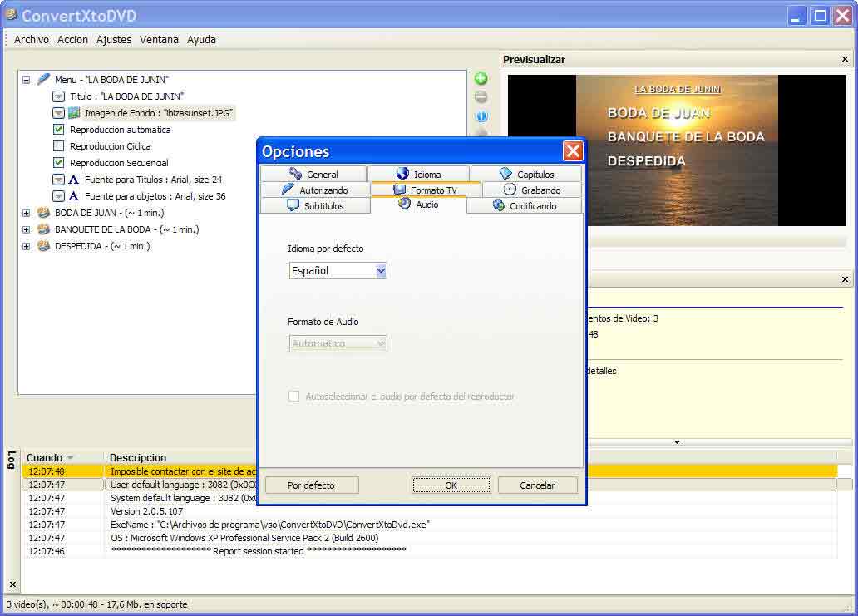858x616 pixels.
Task: Click 'BANQUETE DE LA BODA' in the preview image
Action: point(686,137)
